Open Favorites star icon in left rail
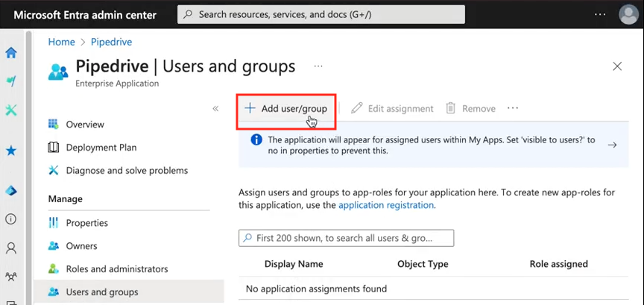This screenshot has height=305, width=644. point(11,151)
